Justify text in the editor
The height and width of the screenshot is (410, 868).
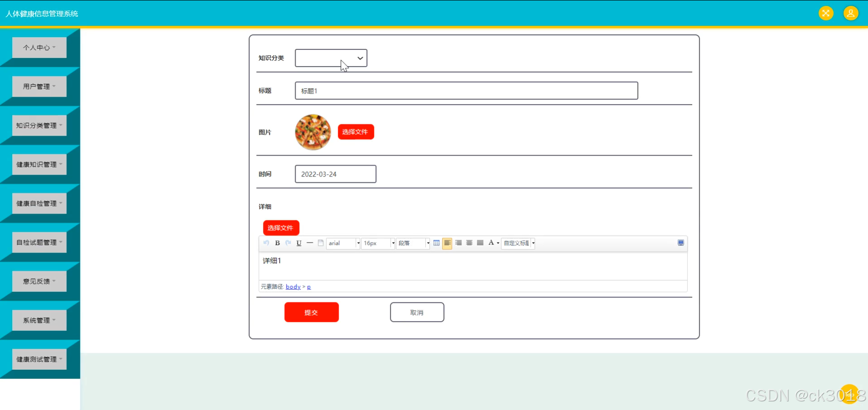(480, 243)
